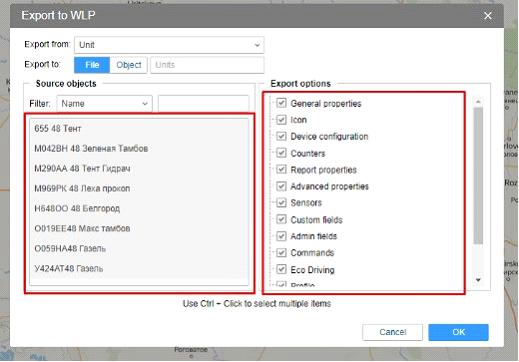Open the Export from Unit dropdown

pos(169,45)
